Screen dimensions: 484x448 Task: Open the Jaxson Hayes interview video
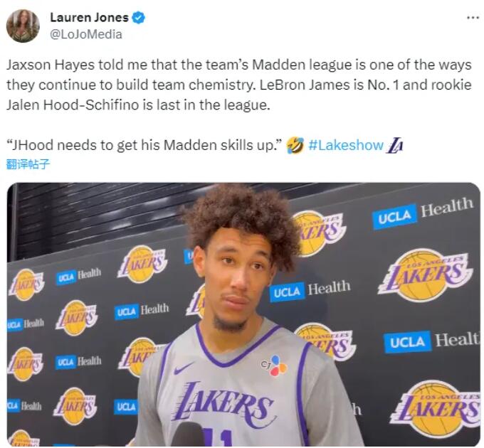click(243, 314)
